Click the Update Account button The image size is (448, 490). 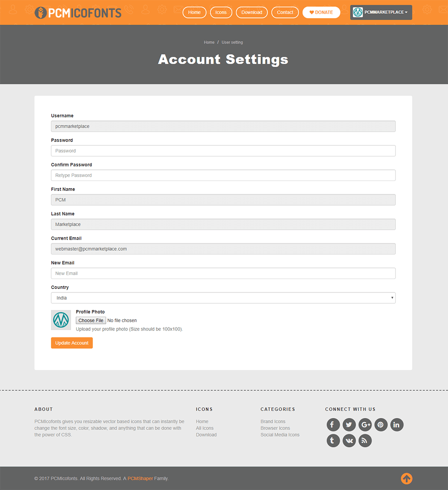click(72, 343)
